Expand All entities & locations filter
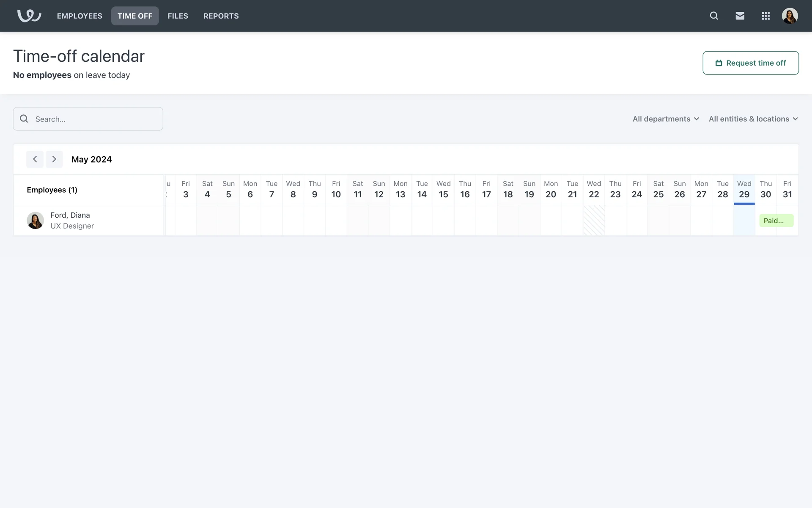812x508 pixels. click(x=753, y=119)
